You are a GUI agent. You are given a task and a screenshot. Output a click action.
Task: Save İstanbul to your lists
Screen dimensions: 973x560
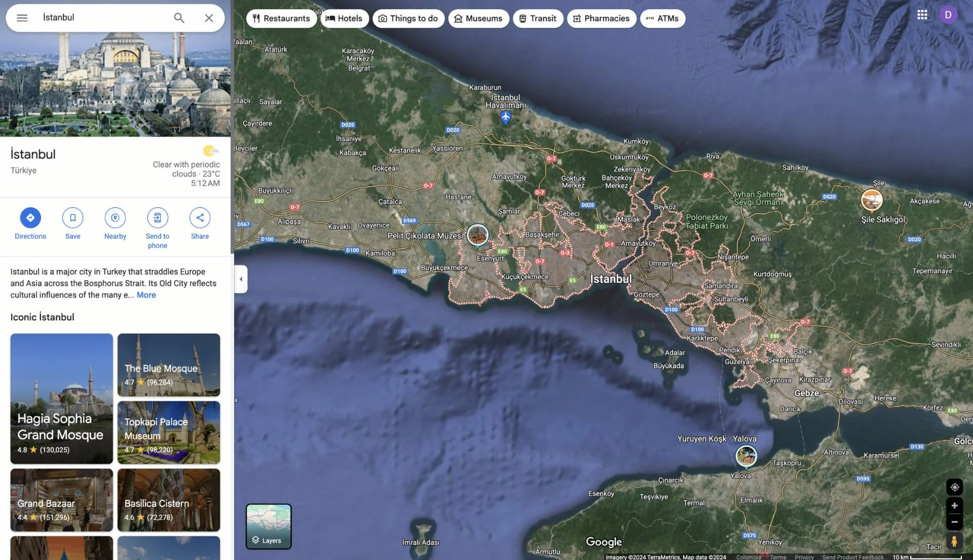pos(72,223)
